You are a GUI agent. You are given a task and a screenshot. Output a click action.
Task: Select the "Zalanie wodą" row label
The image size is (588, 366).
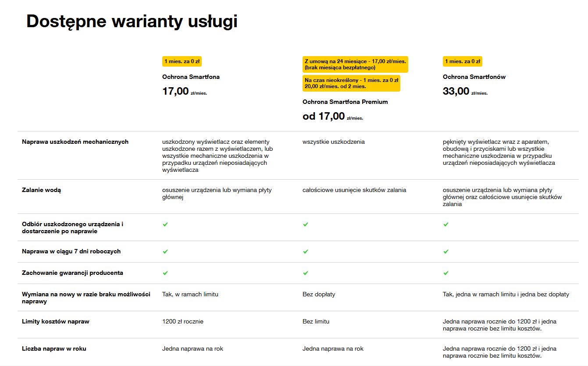click(42, 190)
